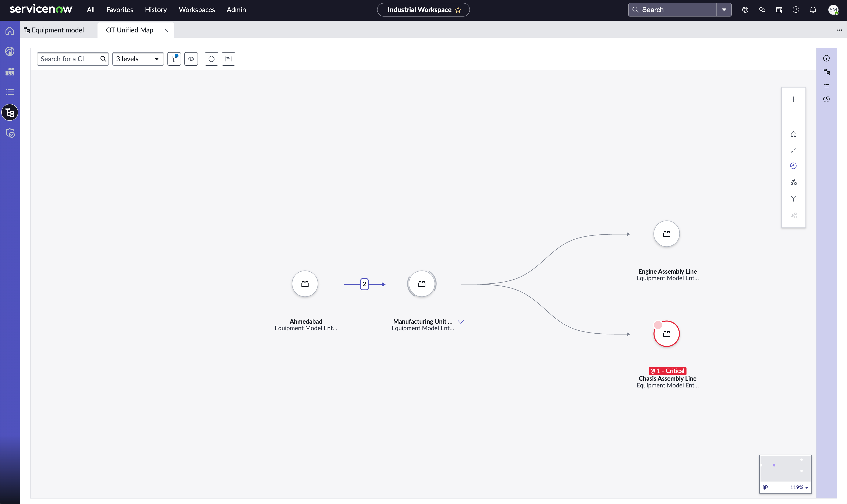
Task: Toggle the minimap icon beside 119%
Action: (765, 487)
